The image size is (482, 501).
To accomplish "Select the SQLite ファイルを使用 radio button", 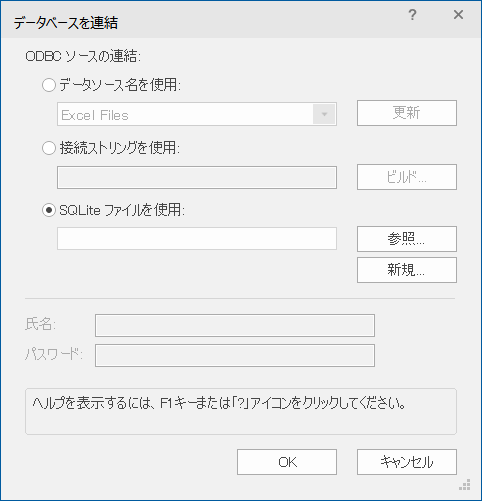I will pyautogui.click(x=49, y=210).
